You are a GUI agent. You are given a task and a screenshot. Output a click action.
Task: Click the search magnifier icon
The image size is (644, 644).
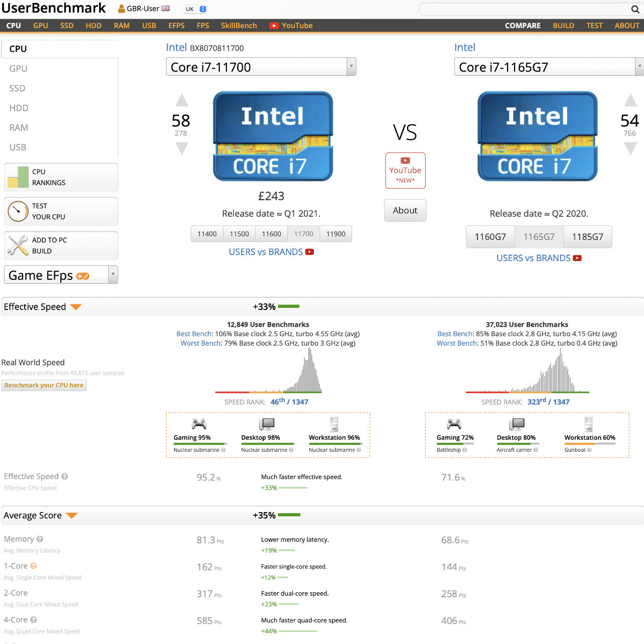(x=635, y=9)
